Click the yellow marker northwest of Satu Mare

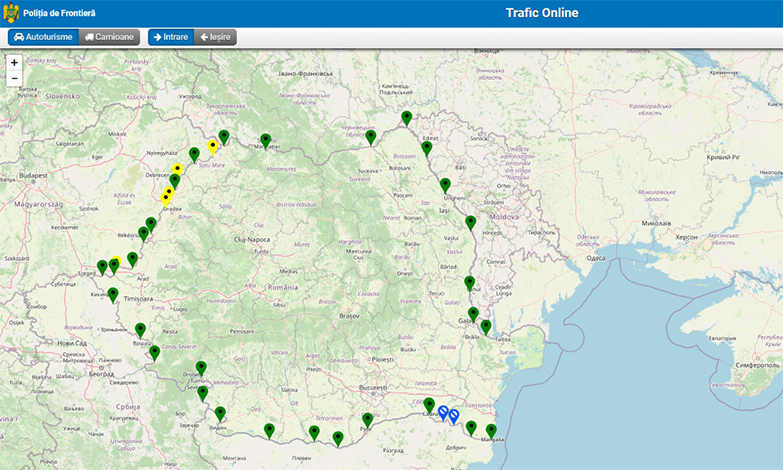[212, 146]
